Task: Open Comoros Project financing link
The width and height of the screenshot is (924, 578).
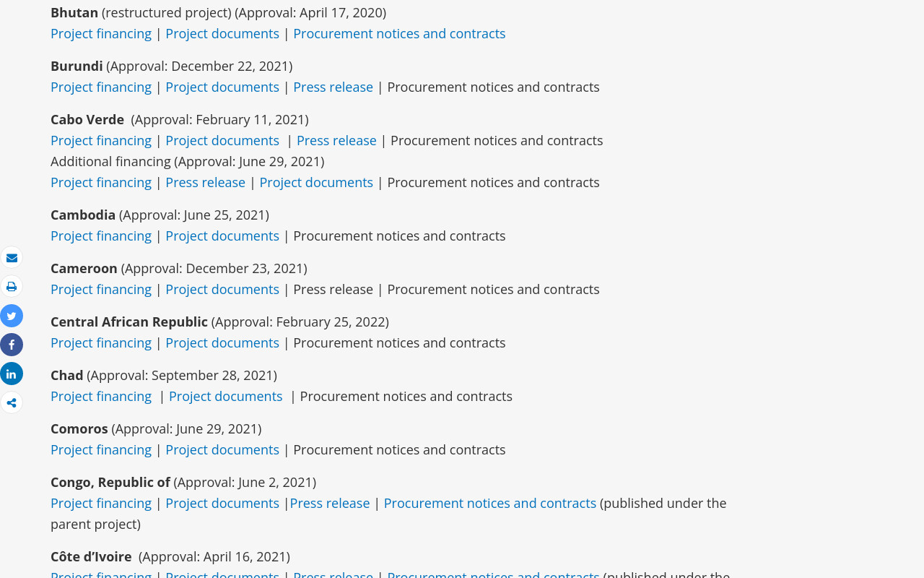Action: coord(101,450)
